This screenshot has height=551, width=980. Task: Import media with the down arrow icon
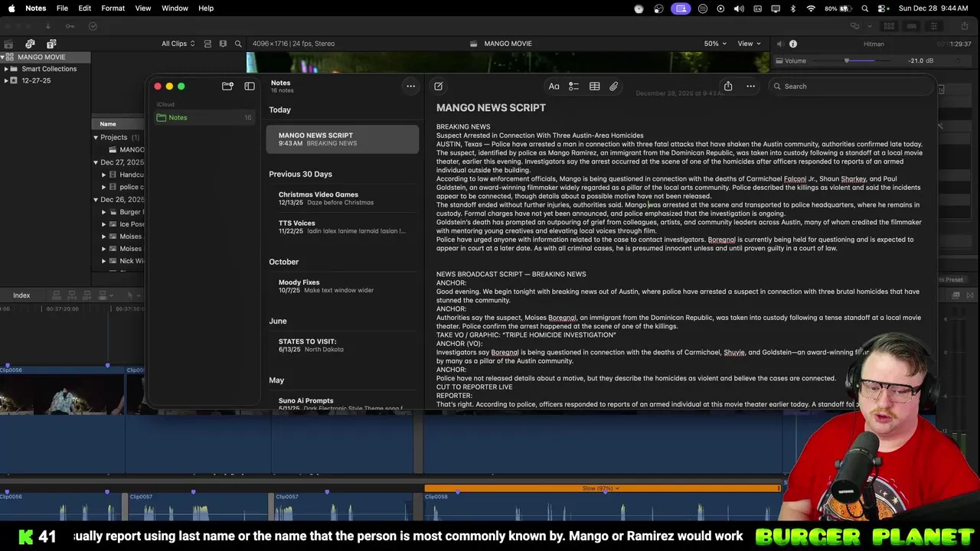click(x=47, y=26)
